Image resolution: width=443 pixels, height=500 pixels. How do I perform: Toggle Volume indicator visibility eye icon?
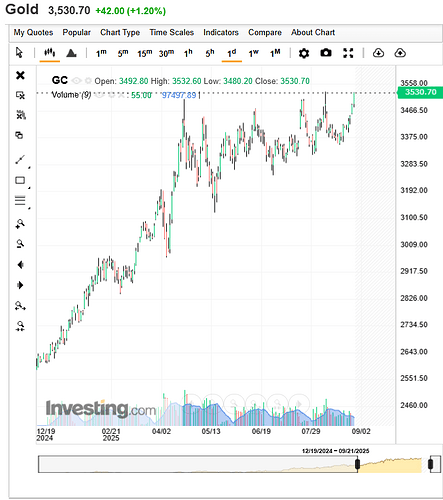tap(99, 95)
